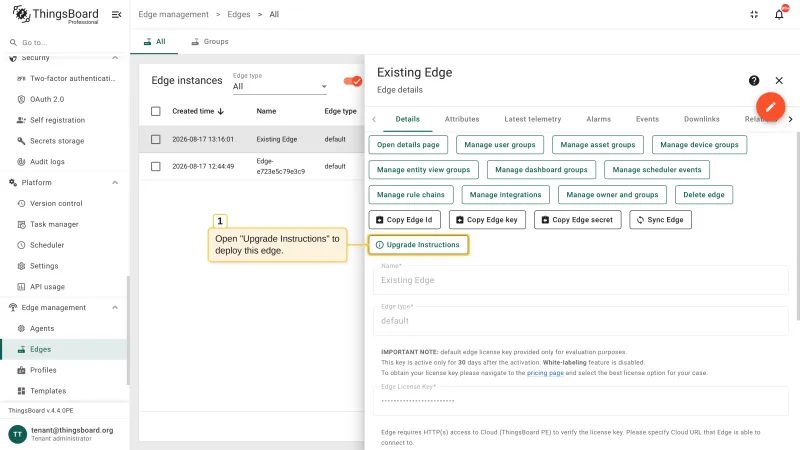Image resolution: width=800 pixels, height=450 pixels.
Task: Check the Existing Edge row checkbox
Action: click(156, 139)
